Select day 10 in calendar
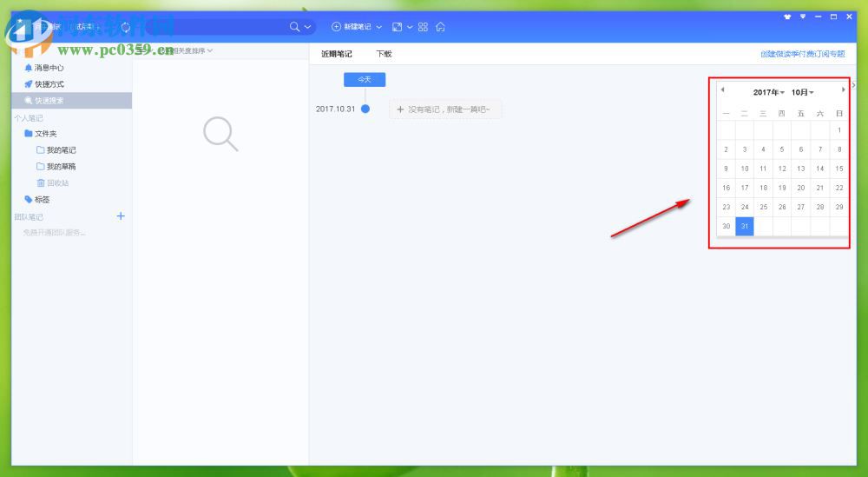This screenshot has height=477, width=868. coord(745,169)
